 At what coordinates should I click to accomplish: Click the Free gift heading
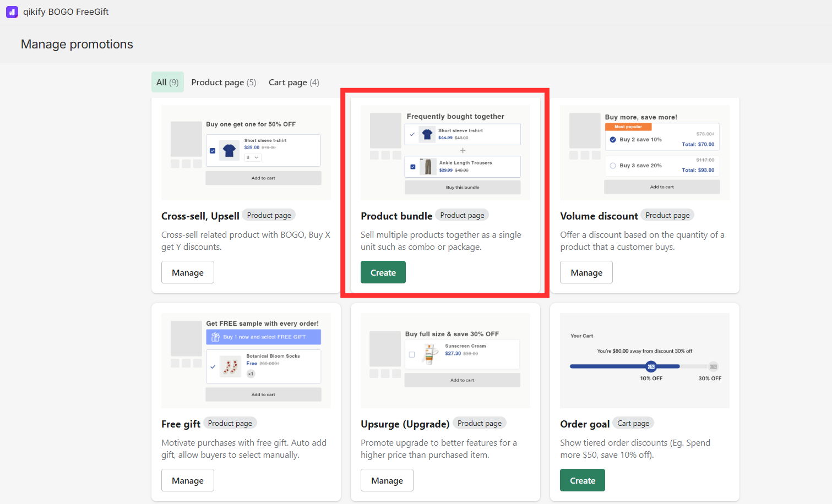coord(181,424)
